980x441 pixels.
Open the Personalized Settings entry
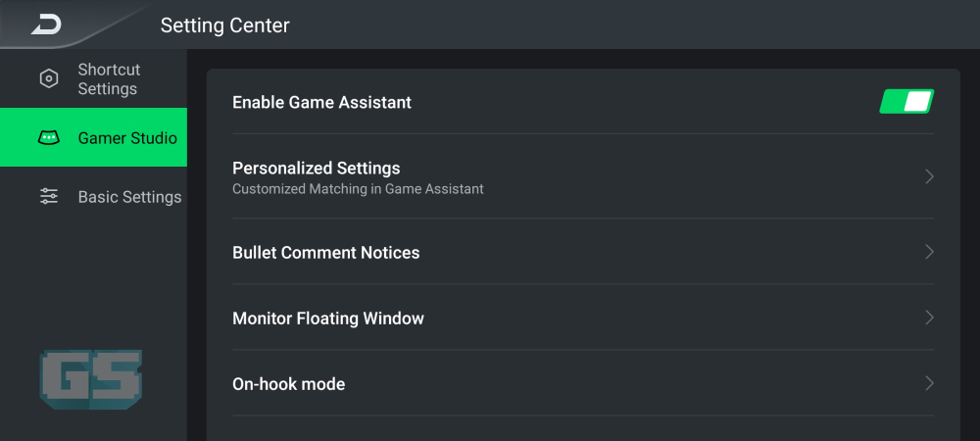coord(583,176)
